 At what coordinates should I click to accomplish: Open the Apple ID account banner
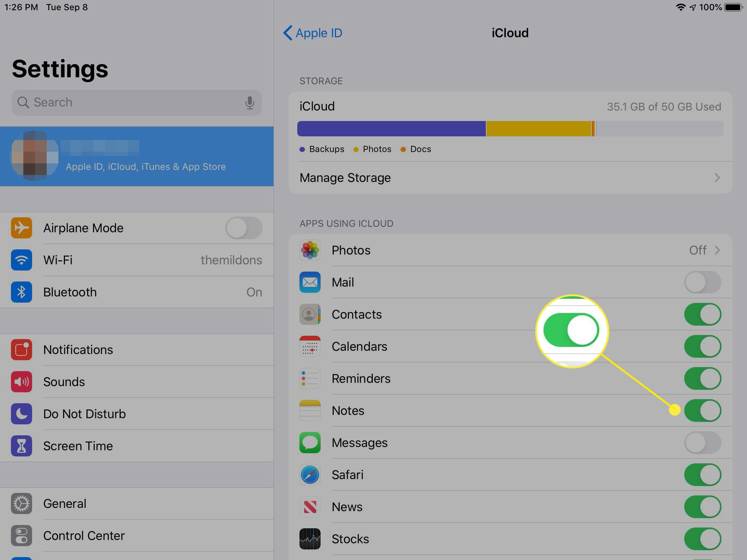137,156
